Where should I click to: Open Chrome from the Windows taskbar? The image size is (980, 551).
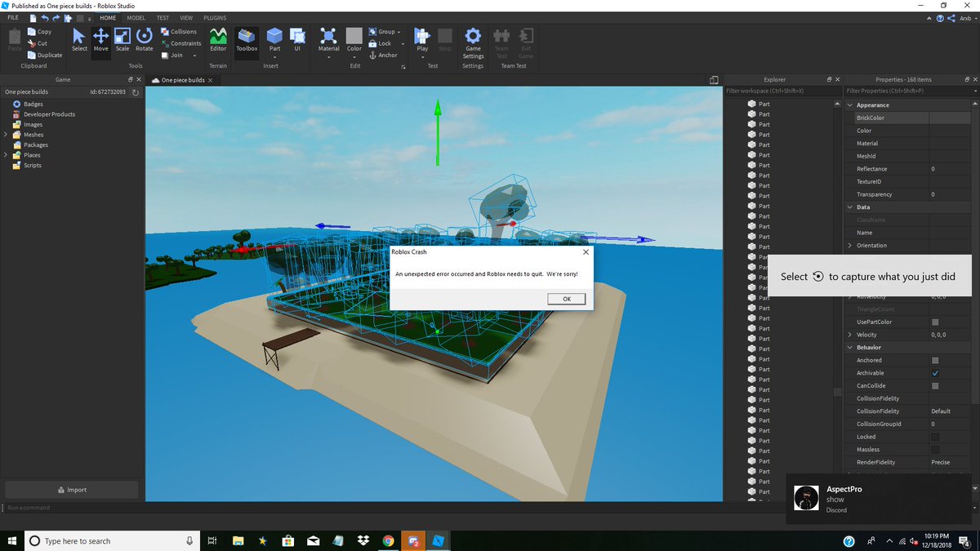pyautogui.click(x=388, y=540)
